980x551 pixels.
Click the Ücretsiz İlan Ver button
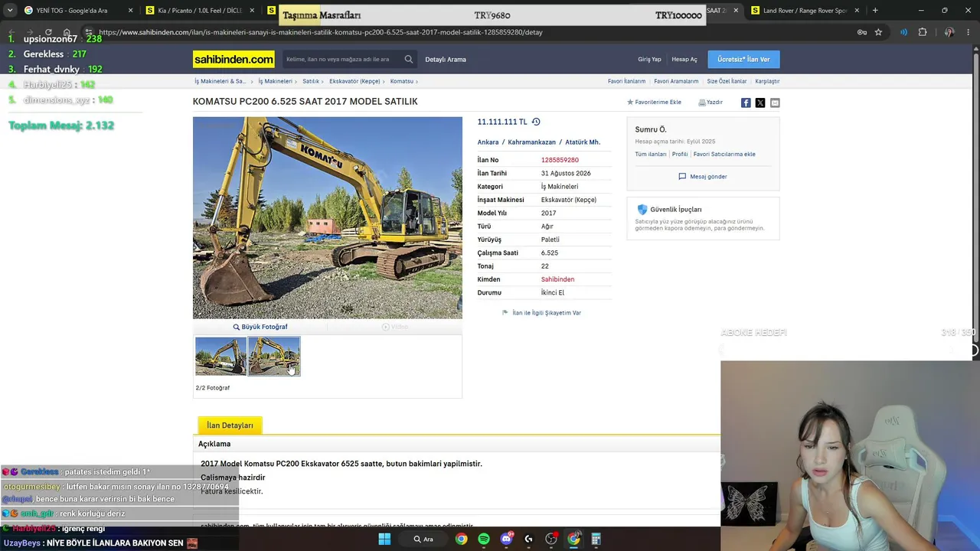tap(743, 59)
